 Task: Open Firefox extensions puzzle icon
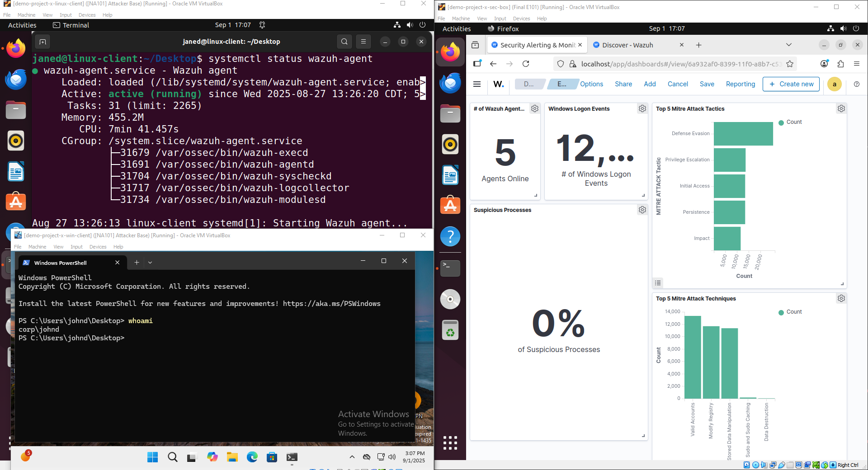840,64
